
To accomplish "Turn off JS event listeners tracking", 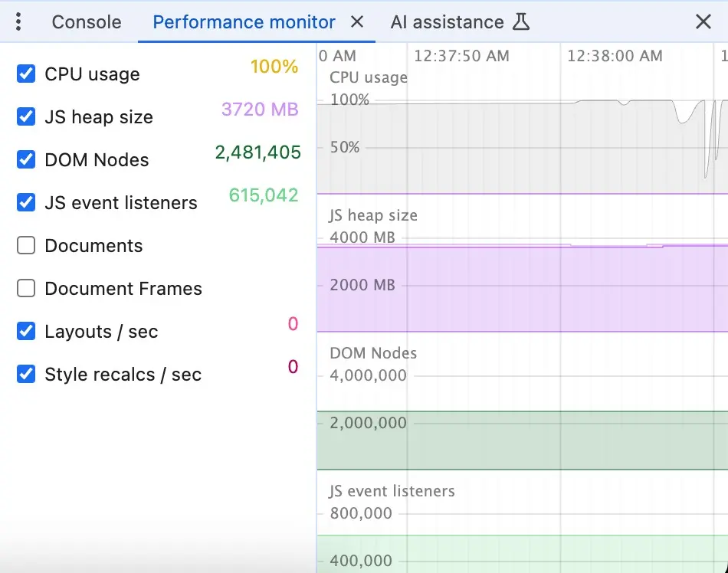I will pos(26,202).
